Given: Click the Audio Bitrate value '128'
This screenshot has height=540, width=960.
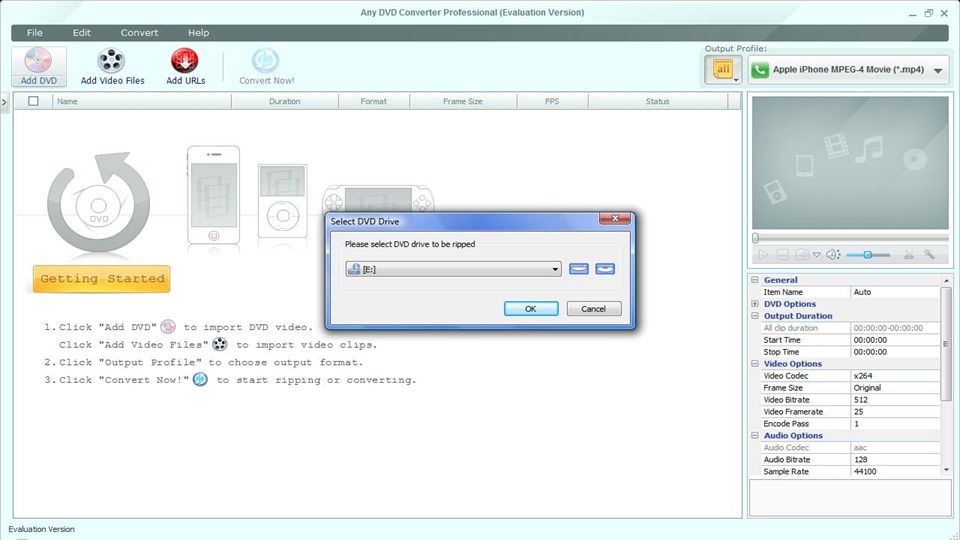Looking at the screenshot, I should (895, 459).
